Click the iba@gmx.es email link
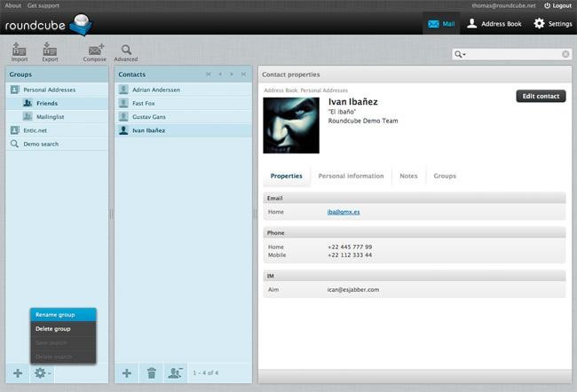Screen dimensions: 577x392 pos(344,212)
